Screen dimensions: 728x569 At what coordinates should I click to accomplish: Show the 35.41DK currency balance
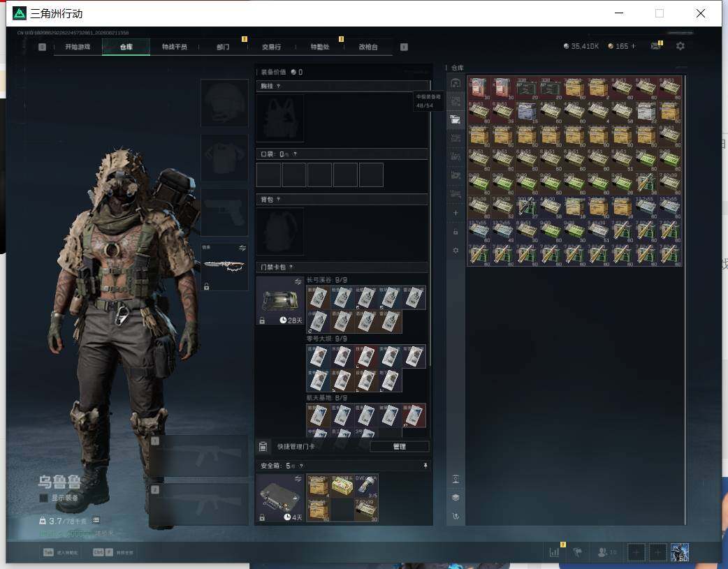tap(581, 46)
